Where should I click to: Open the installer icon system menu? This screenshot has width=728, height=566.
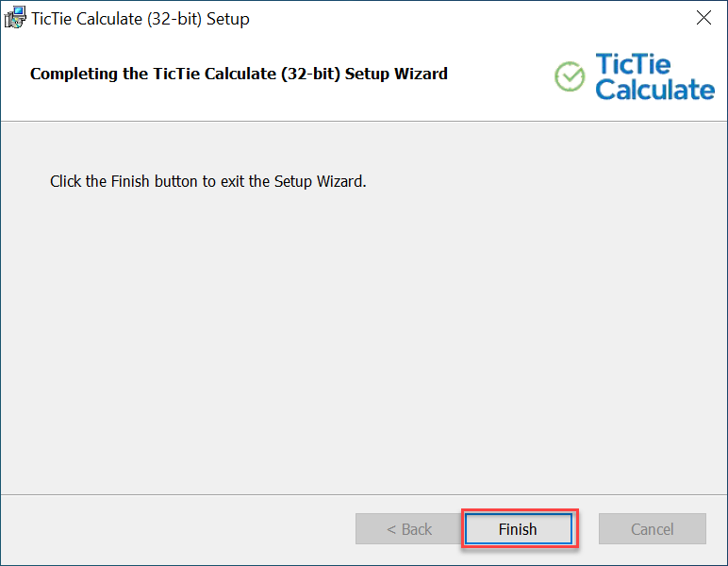click(x=15, y=18)
